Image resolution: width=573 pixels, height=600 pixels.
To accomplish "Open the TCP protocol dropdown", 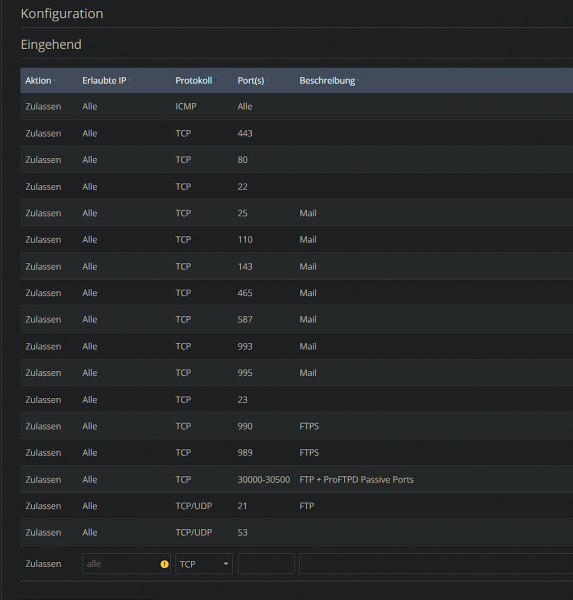I will pos(204,564).
